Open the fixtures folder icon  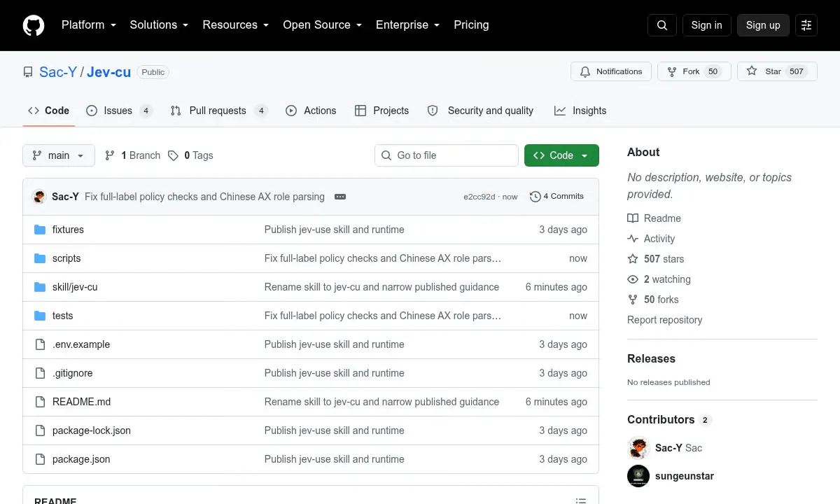click(40, 230)
